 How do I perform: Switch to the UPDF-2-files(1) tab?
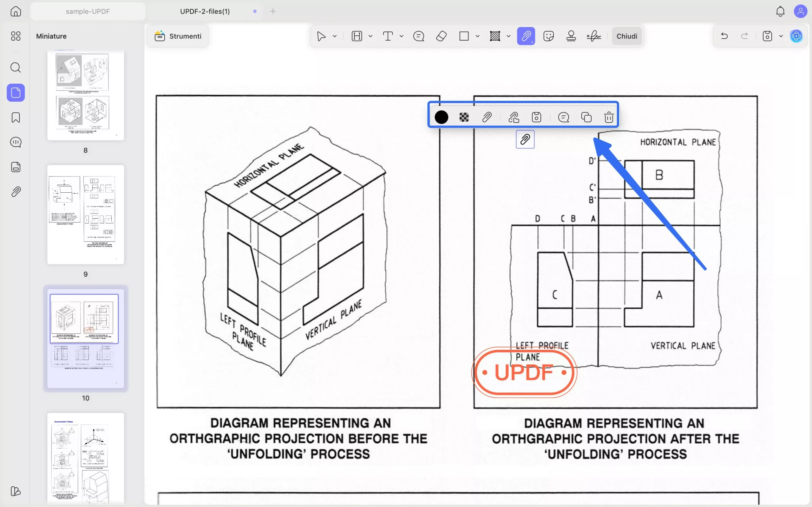205,11
